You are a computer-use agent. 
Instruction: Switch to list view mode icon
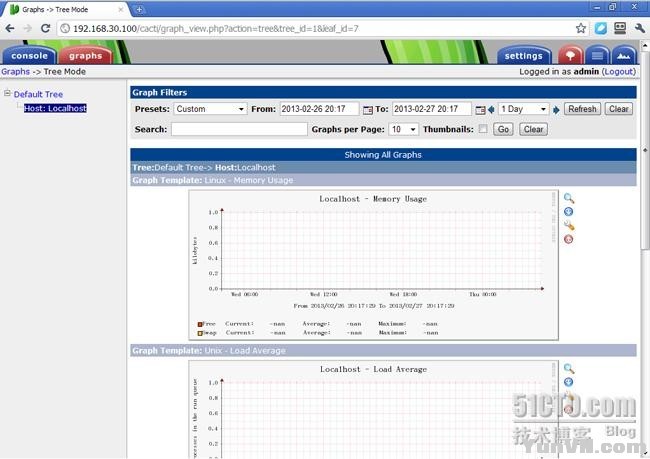point(597,56)
